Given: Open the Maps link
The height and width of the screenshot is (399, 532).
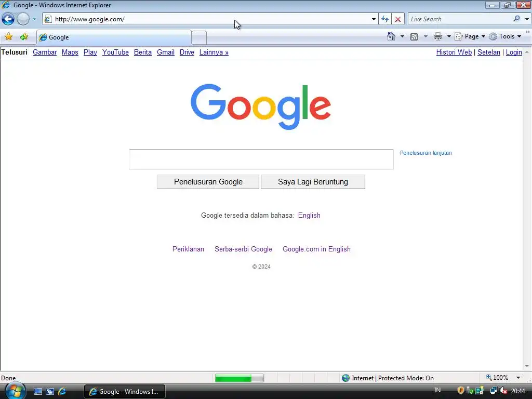Looking at the screenshot, I should 70,52.
